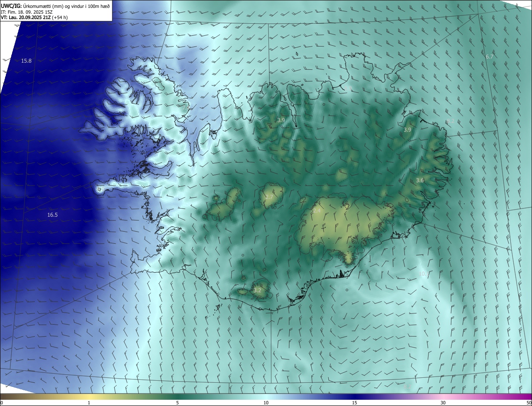The height and width of the screenshot is (406, 532).
Task: Pick the dark navy color above scale label 15
Action: click(x=355, y=396)
